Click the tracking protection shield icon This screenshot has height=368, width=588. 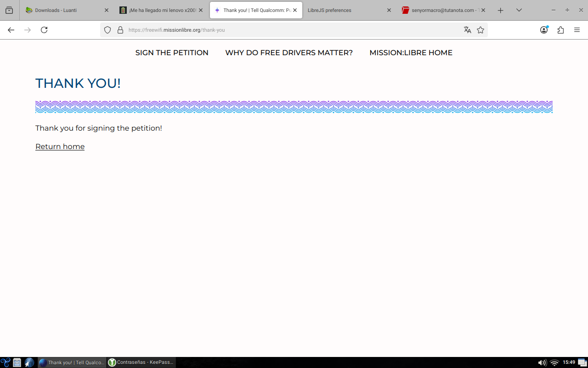click(107, 30)
